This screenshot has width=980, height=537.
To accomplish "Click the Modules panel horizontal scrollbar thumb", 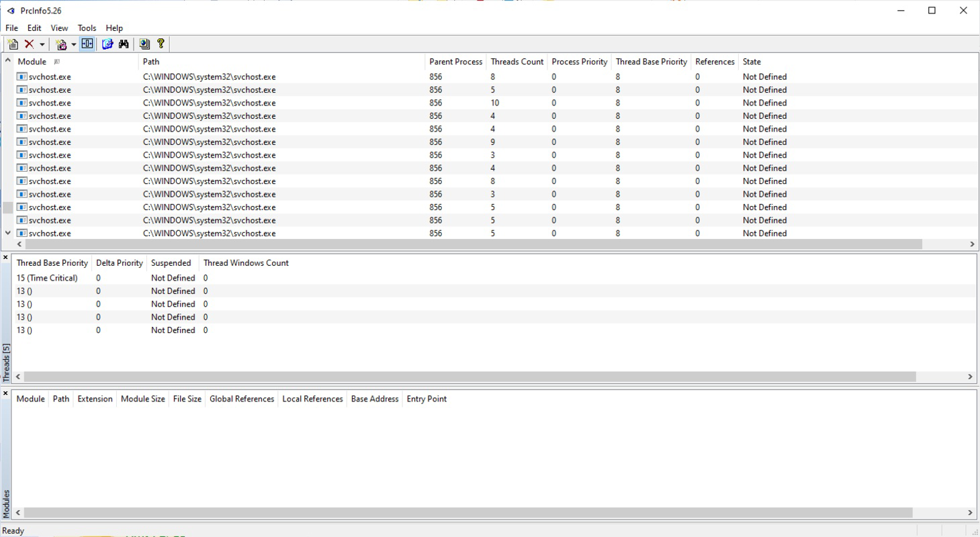I will click(x=468, y=513).
